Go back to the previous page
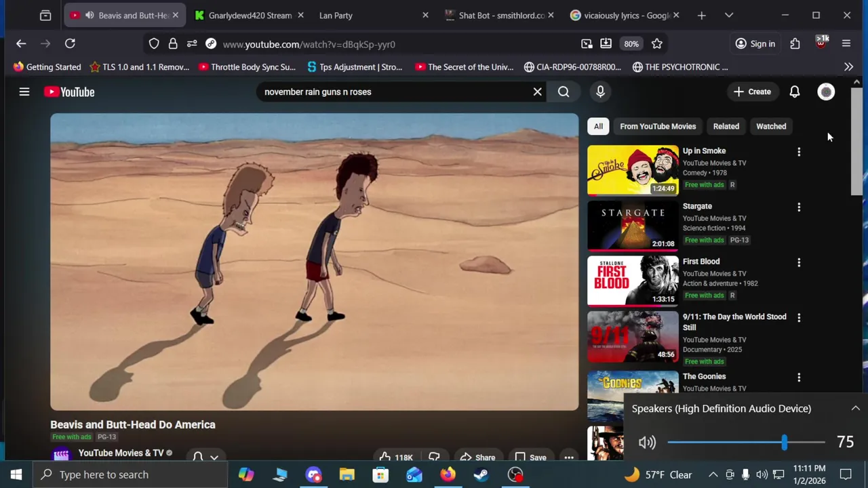868x488 pixels. [21, 43]
